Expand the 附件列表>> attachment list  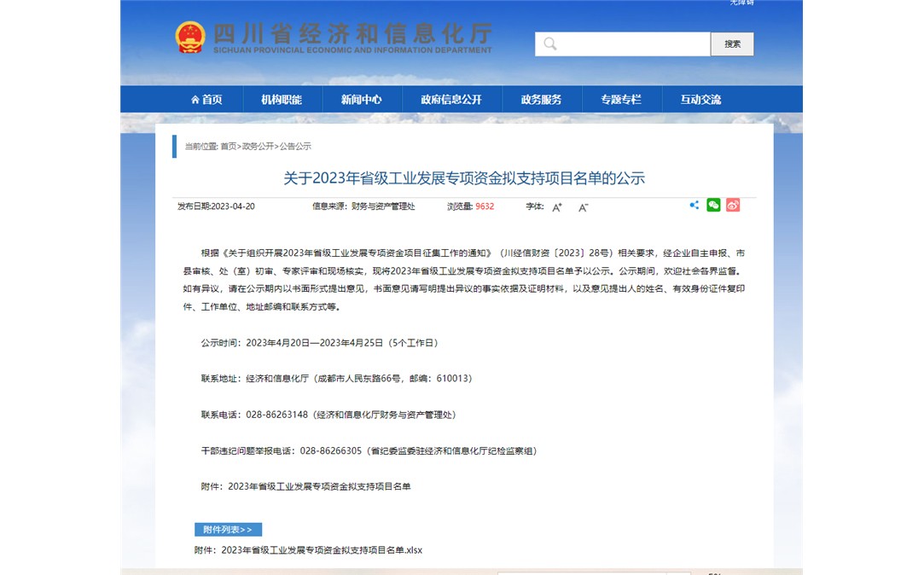tap(228, 530)
